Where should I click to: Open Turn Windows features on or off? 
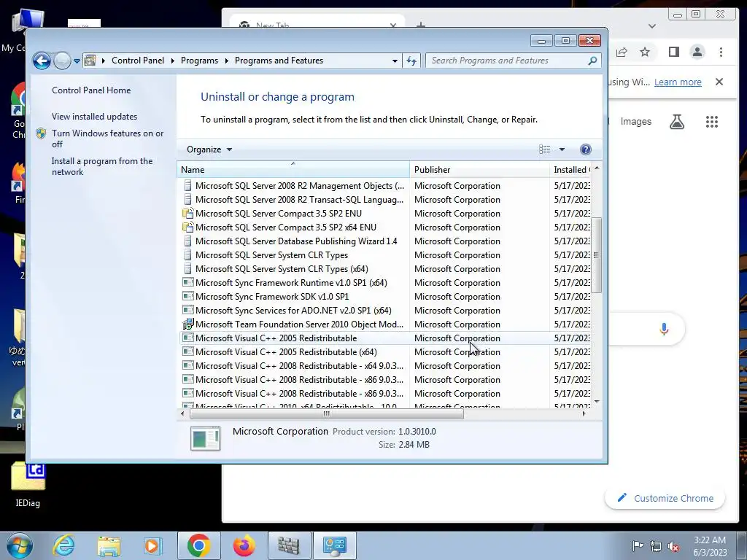tap(107, 139)
